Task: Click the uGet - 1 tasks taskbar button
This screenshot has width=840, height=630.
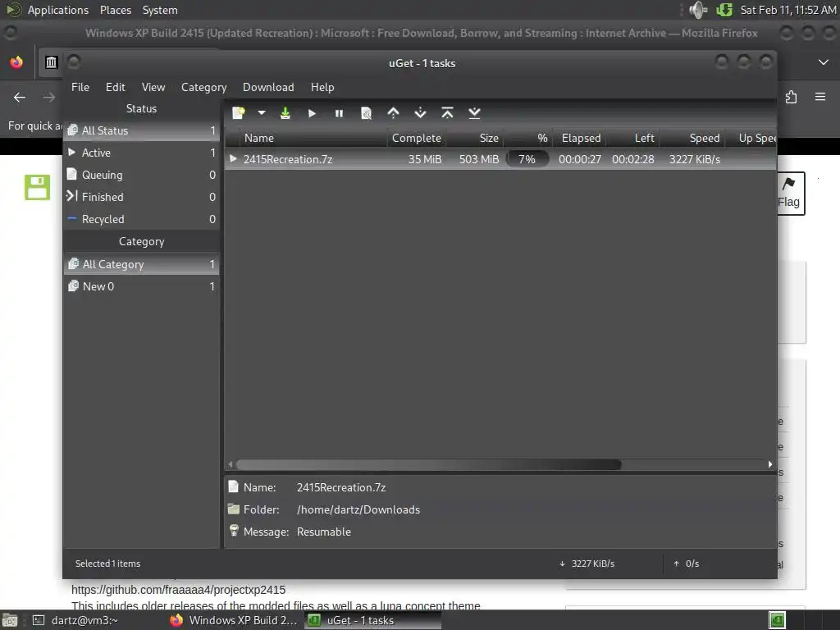Action: 373,620
